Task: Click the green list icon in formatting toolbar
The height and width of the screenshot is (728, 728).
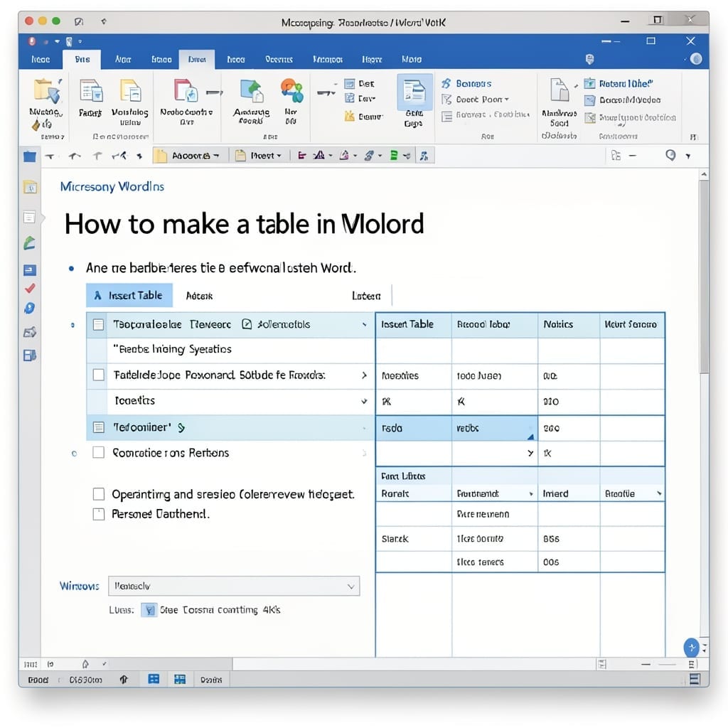Action: pyautogui.click(x=394, y=156)
